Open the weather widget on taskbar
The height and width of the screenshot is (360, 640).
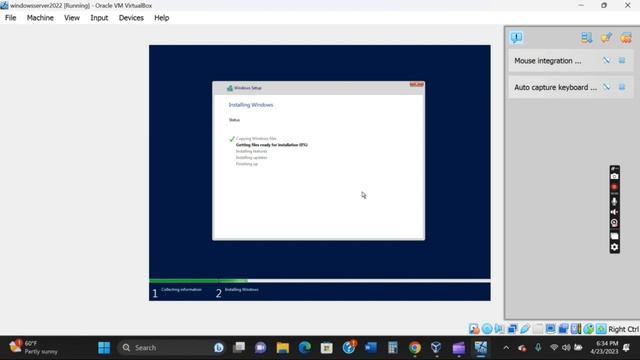(33, 347)
